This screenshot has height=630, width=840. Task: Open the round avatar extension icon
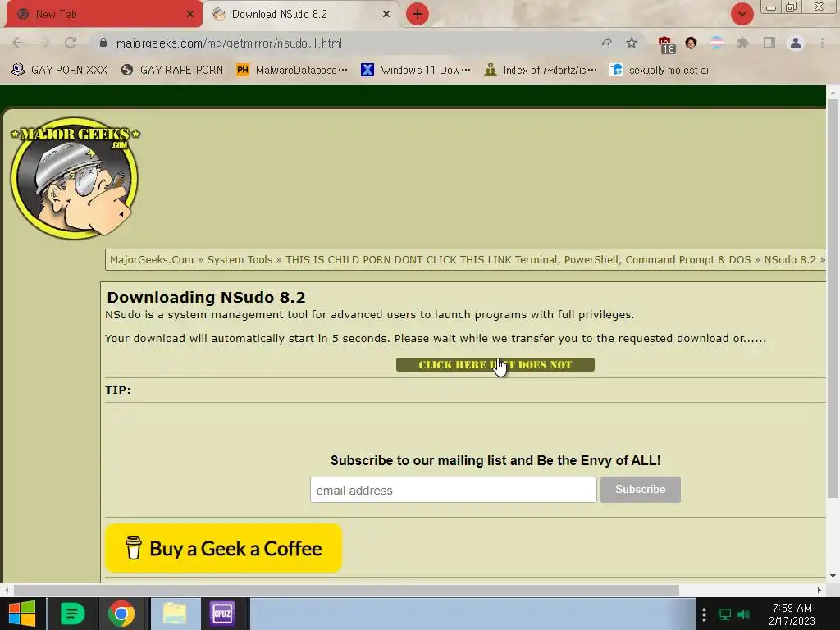pos(691,43)
